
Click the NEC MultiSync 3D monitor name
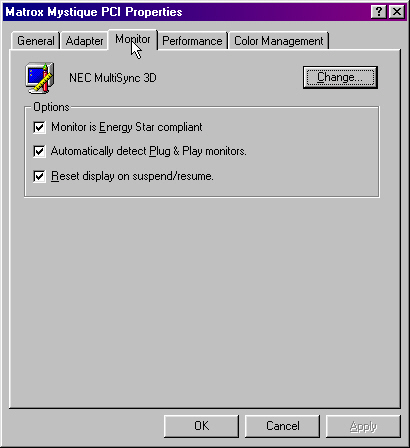[x=113, y=78]
